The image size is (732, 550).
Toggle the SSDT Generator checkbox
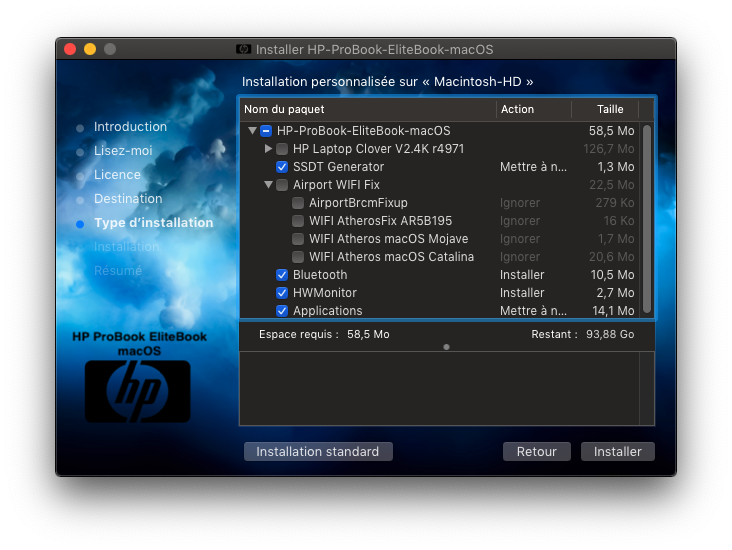282,167
